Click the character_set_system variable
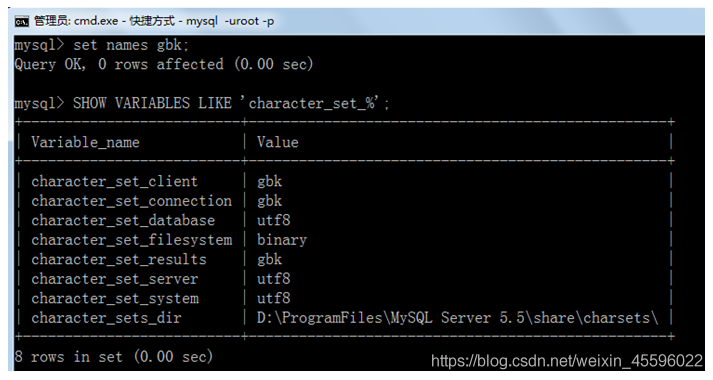This screenshot has height=380, width=713. (115, 299)
